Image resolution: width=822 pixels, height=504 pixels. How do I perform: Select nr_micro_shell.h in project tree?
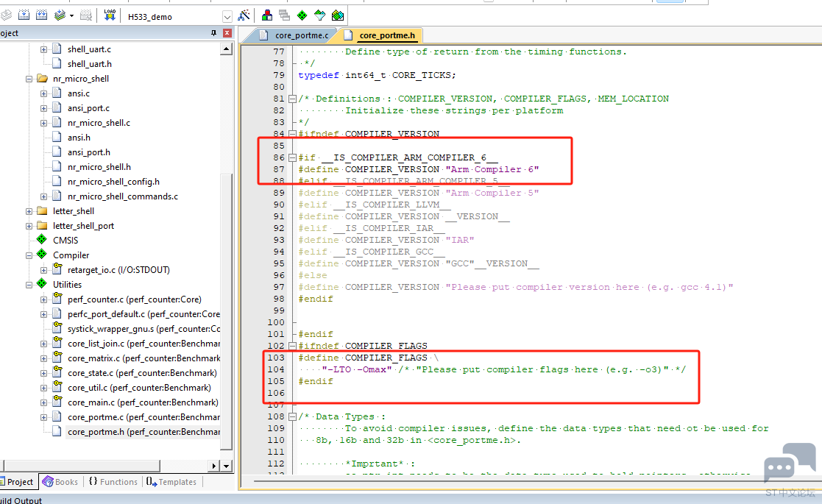99,166
